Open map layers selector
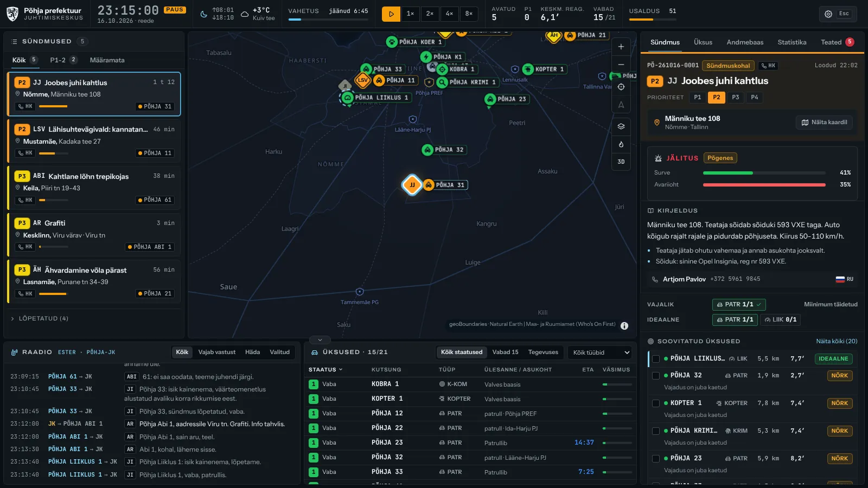The image size is (868, 488). (x=621, y=126)
